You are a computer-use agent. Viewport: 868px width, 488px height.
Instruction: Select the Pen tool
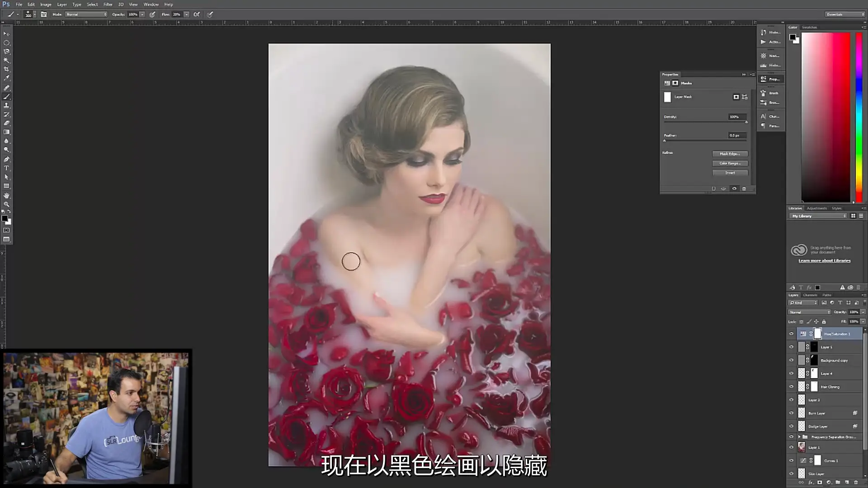tap(6, 159)
